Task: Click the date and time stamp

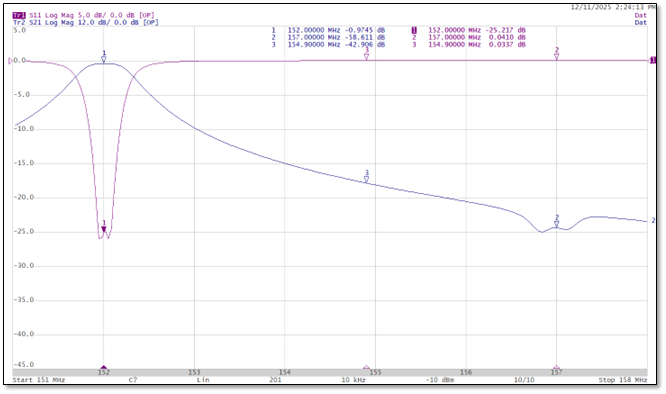Action: click(x=613, y=7)
